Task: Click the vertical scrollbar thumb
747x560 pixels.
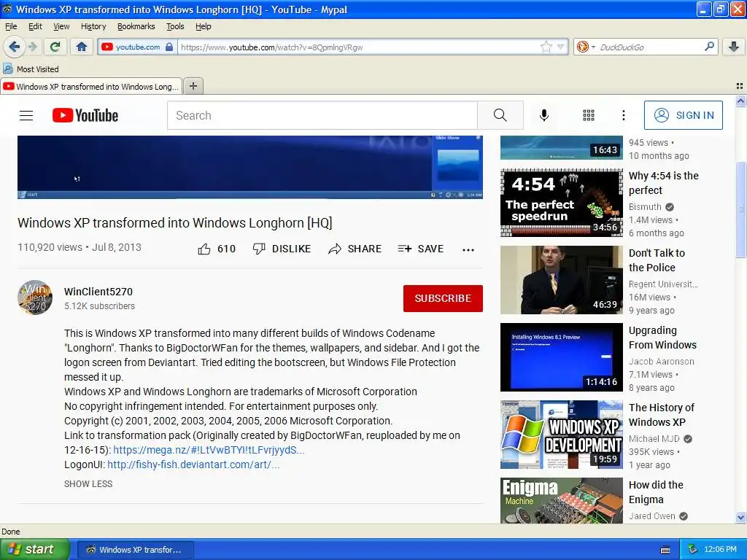Action: pyautogui.click(x=740, y=209)
